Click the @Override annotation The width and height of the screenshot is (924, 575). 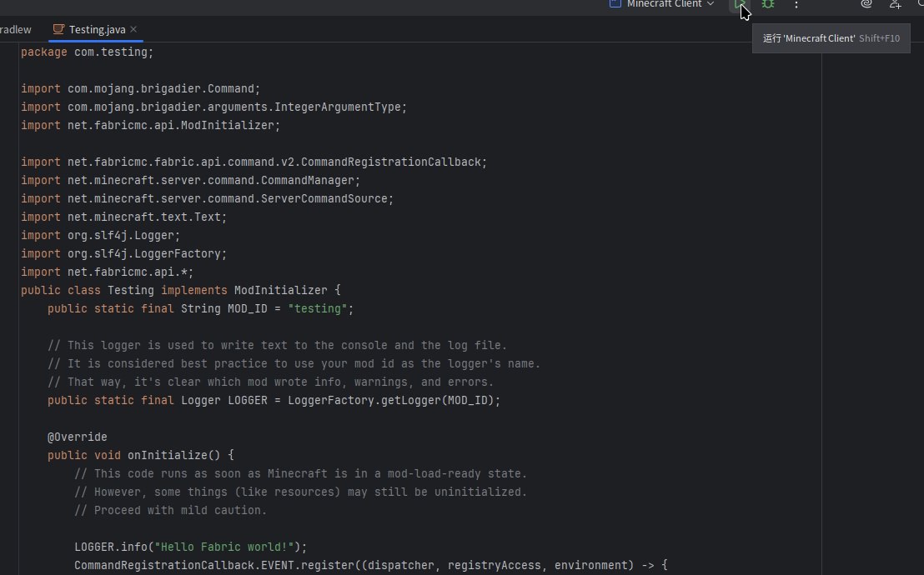[x=77, y=437]
